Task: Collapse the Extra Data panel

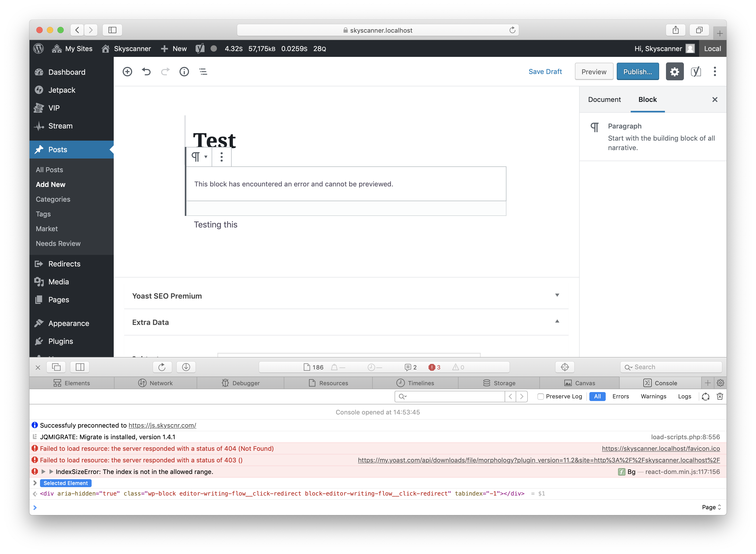Action: [x=346, y=322]
